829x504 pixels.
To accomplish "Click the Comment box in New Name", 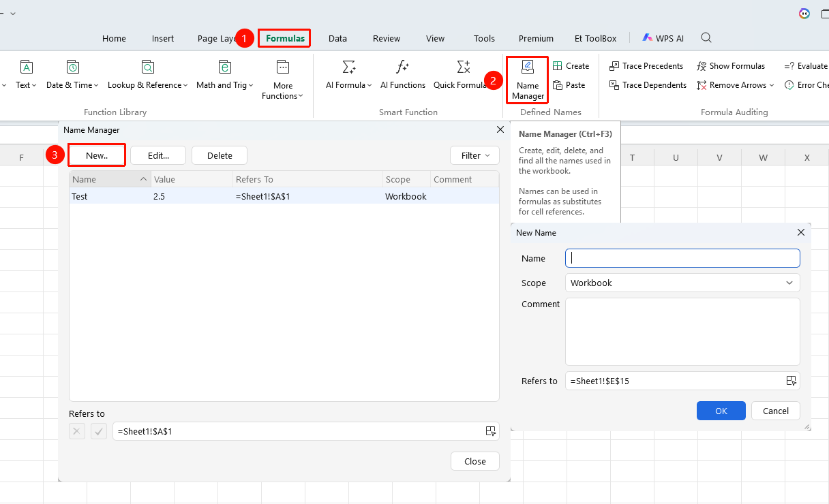I will tap(682, 332).
